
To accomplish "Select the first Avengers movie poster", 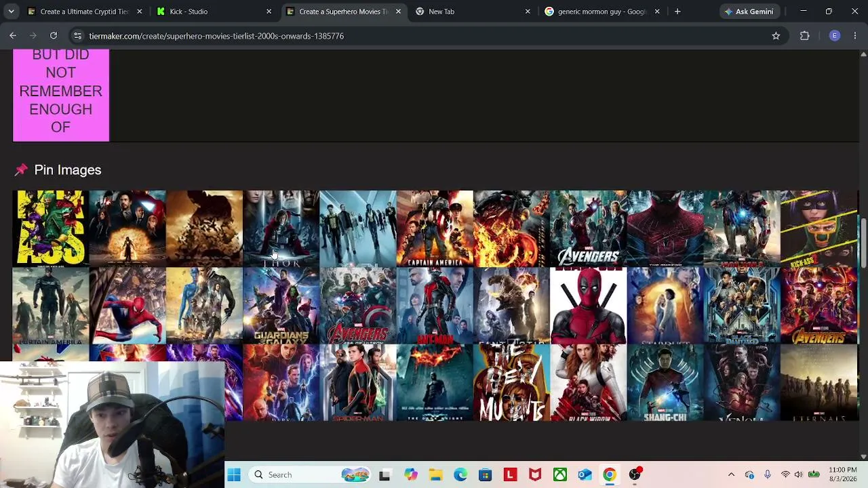I will (x=588, y=228).
